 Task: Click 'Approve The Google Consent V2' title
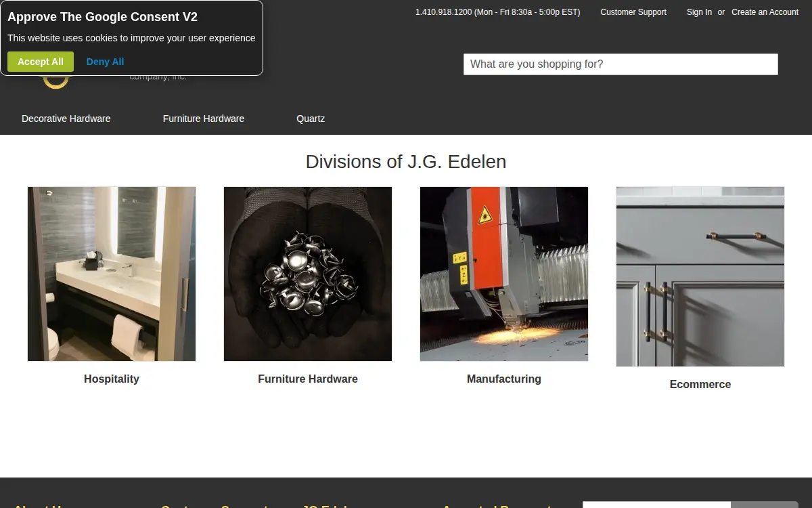(103, 17)
